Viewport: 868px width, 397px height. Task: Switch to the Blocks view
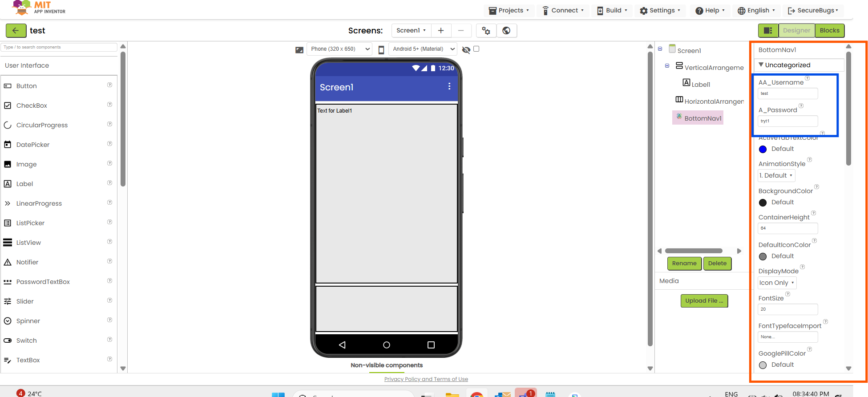(829, 31)
